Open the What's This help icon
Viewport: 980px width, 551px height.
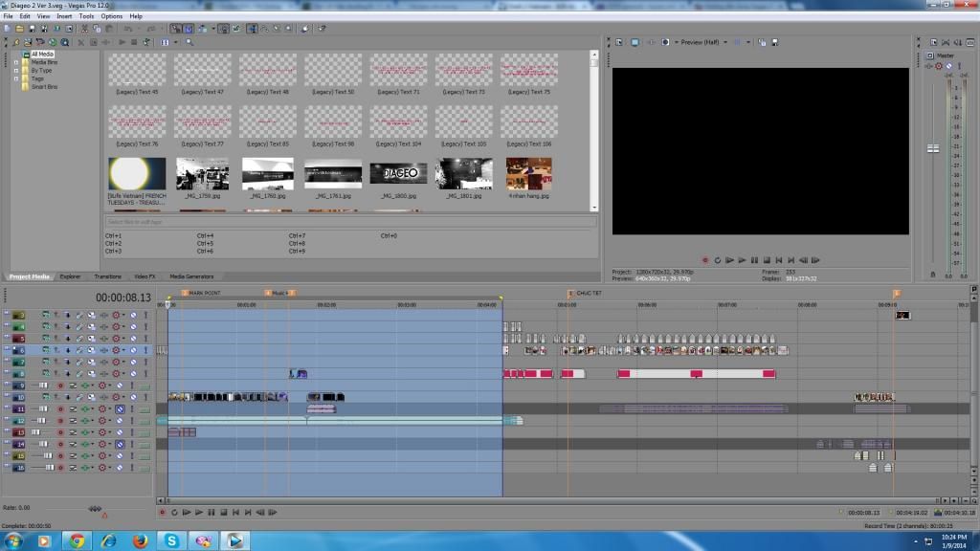[322, 29]
